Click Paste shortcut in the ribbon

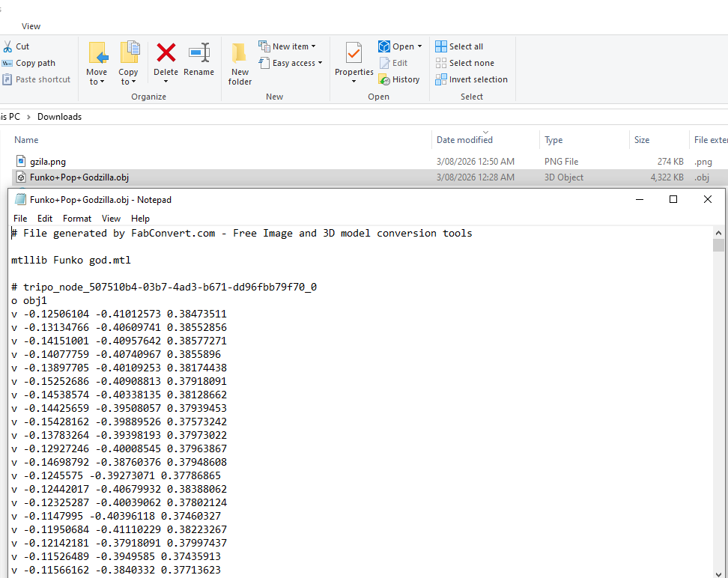pos(36,79)
